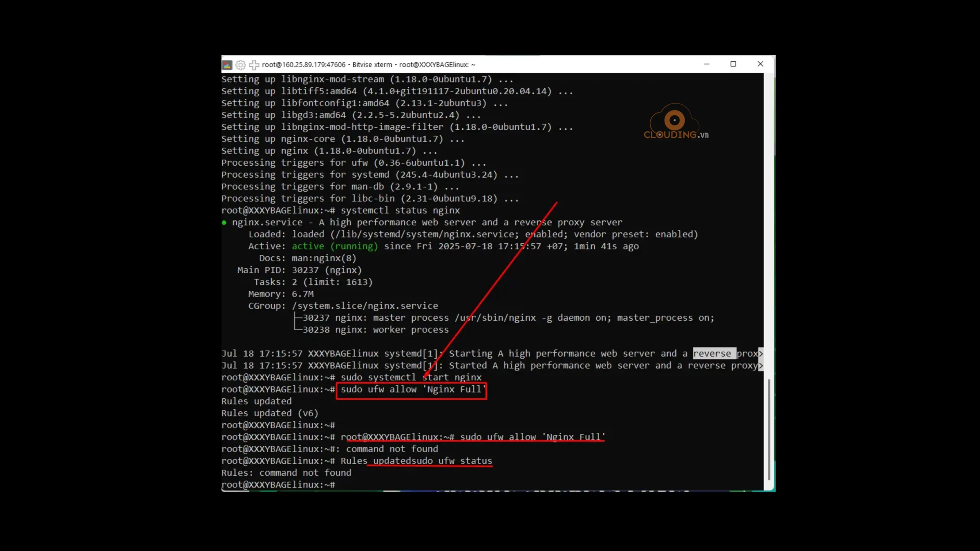Click 'Processing triggers for libc-bin' line
This screenshot has width=980, height=551.
[x=370, y=198]
